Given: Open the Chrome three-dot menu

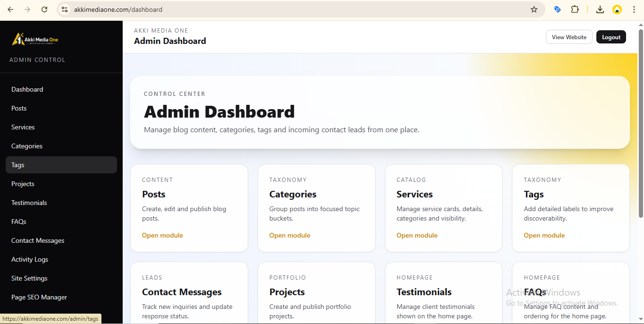Looking at the screenshot, I should 634,9.
